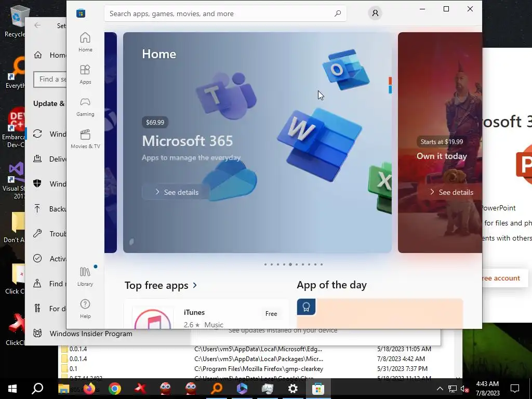Image resolution: width=532 pixels, height=399 pixels.
Task: Click the user profile icon in Store
Action: click(375, 13)
